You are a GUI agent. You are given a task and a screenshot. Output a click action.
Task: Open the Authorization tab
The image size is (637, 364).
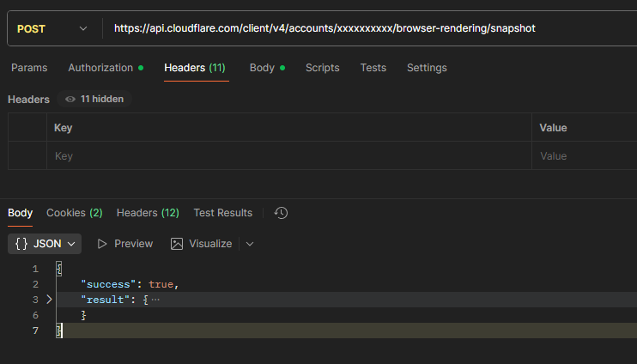[100, 68]
